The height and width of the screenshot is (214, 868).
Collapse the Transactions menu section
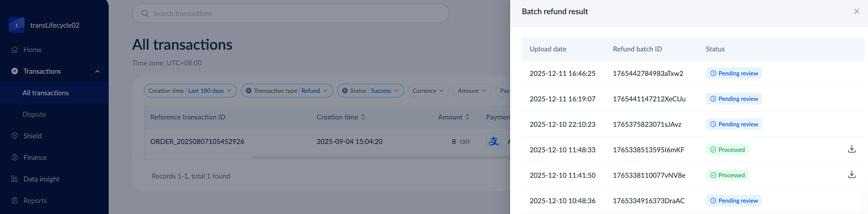tap(97, 71)
